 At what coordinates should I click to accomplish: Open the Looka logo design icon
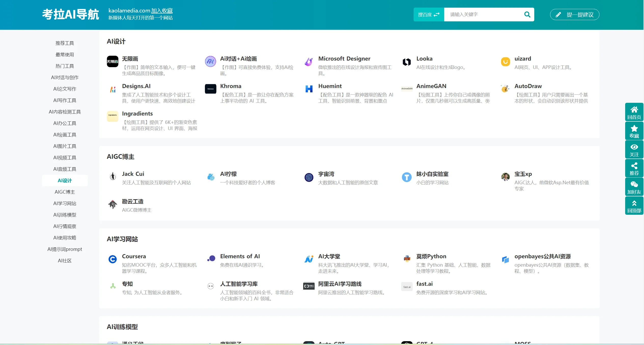407,62
